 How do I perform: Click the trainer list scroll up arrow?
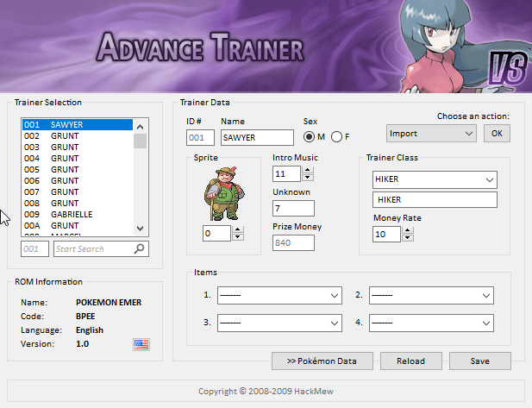[x=141, y=127]
